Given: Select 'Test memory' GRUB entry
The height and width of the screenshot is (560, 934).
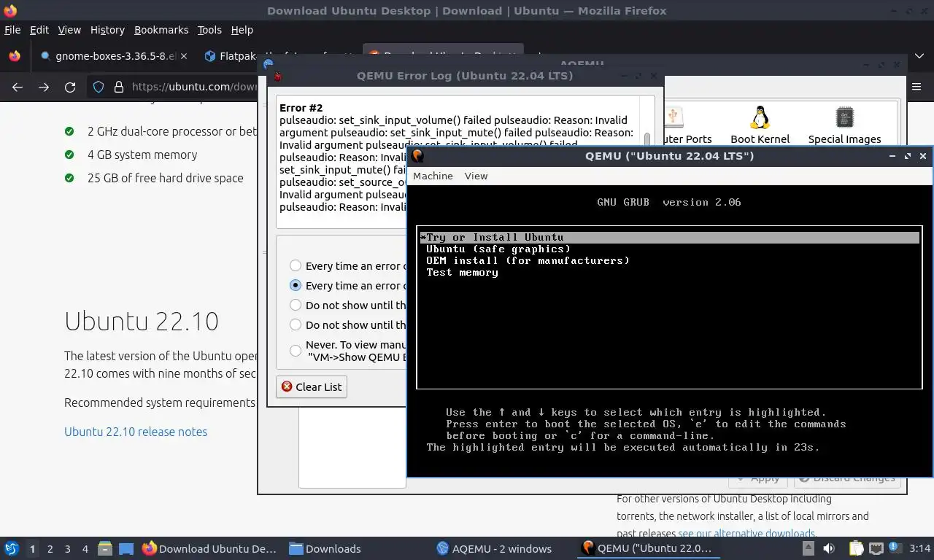Looking at the screenshot, I should [462, 272].
